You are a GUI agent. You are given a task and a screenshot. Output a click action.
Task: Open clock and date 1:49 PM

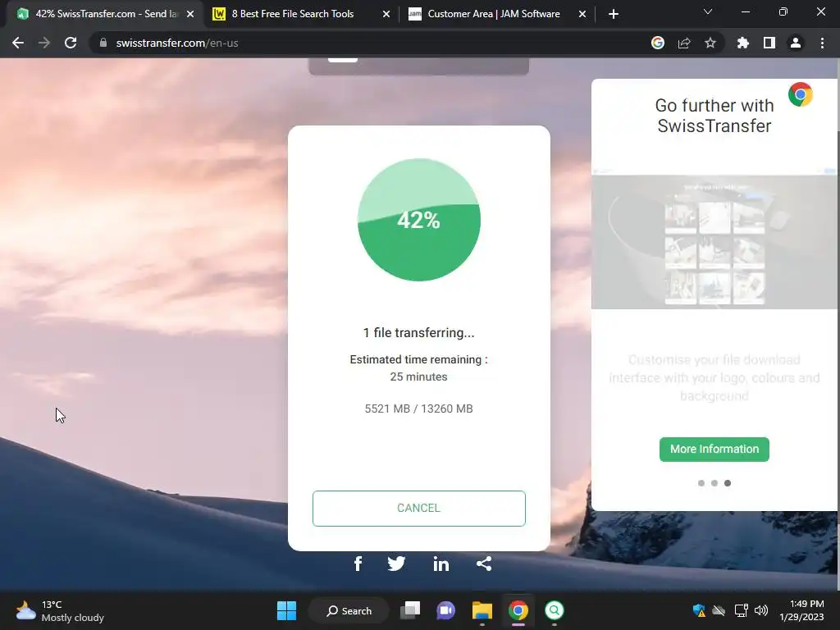801,610
